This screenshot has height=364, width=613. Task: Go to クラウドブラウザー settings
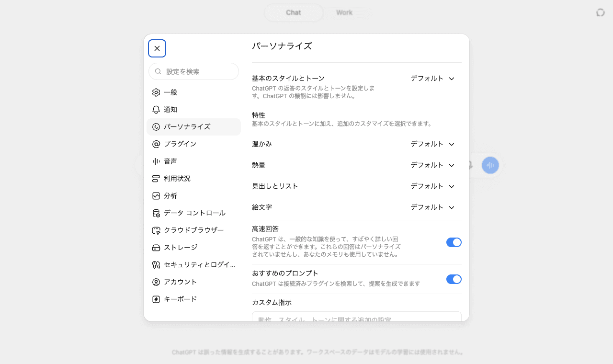point(193,230)
